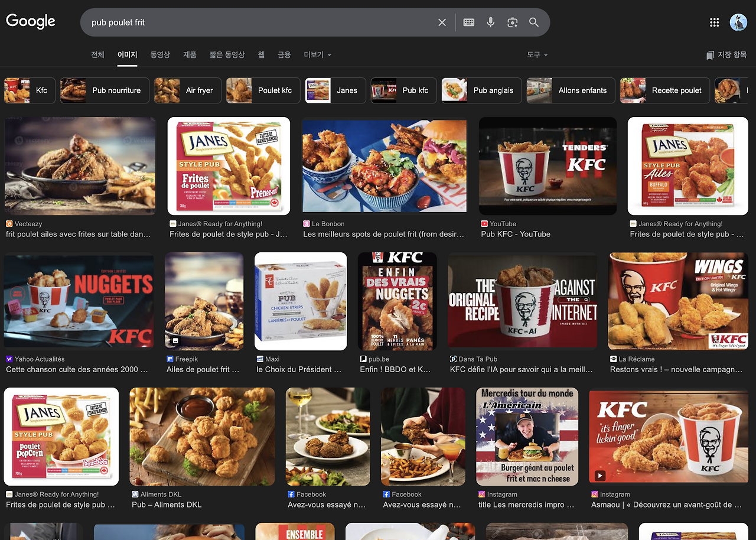The width and height of the screenshot is (756, 540).
Task: Click the Aliments DKL source favicon
Action: (x=135, y=495)
